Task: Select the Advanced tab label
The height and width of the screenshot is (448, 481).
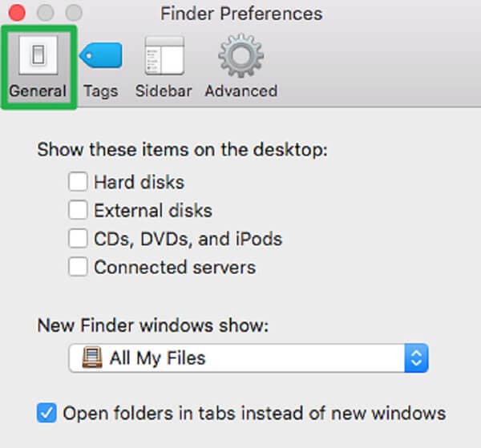Action: point(240,91)
